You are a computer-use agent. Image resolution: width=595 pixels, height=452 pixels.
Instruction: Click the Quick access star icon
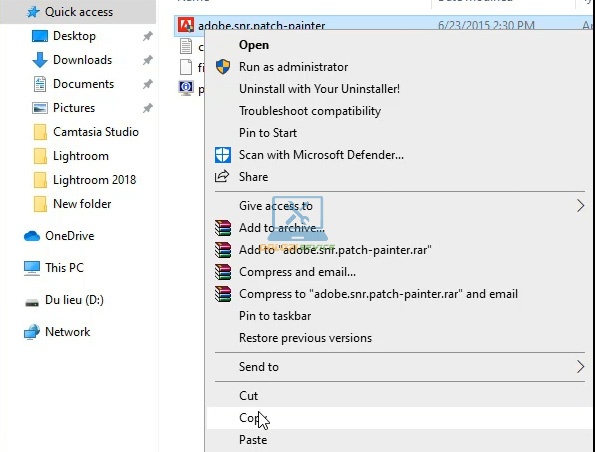coord(33,12)
